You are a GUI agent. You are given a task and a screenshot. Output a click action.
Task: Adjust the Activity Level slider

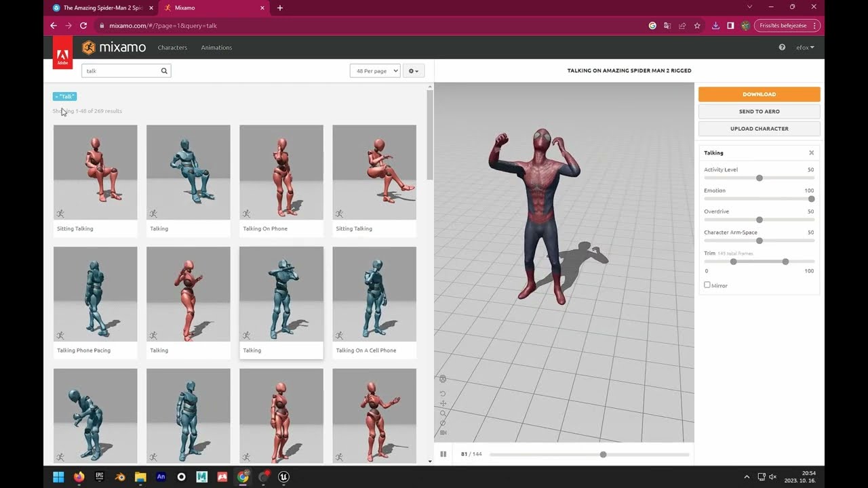pyautogui.click(x=759, y=178)
